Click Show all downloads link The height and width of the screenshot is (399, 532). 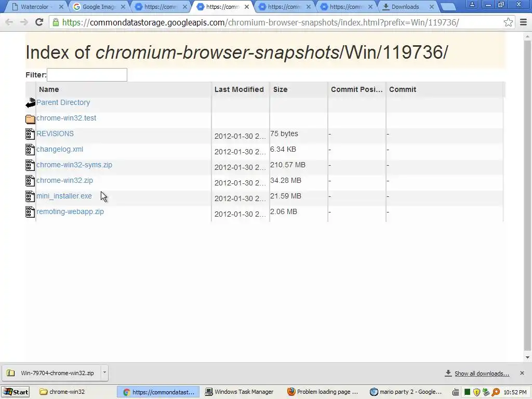tap(482, 374)
